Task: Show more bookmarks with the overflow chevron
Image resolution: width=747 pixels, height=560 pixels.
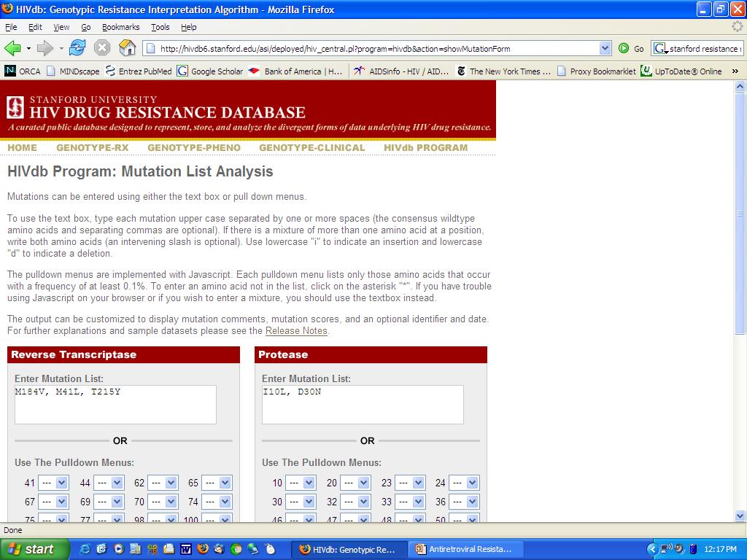Action: pyautogui.click(x=735, y=71)
